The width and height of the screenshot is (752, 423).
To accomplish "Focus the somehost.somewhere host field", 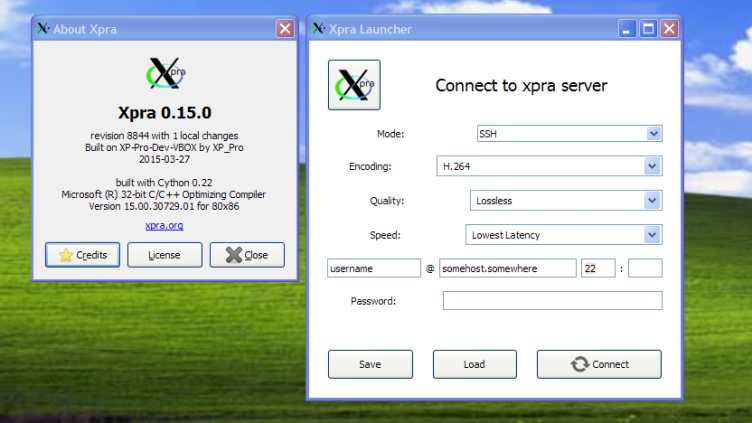I will (507, 268).
